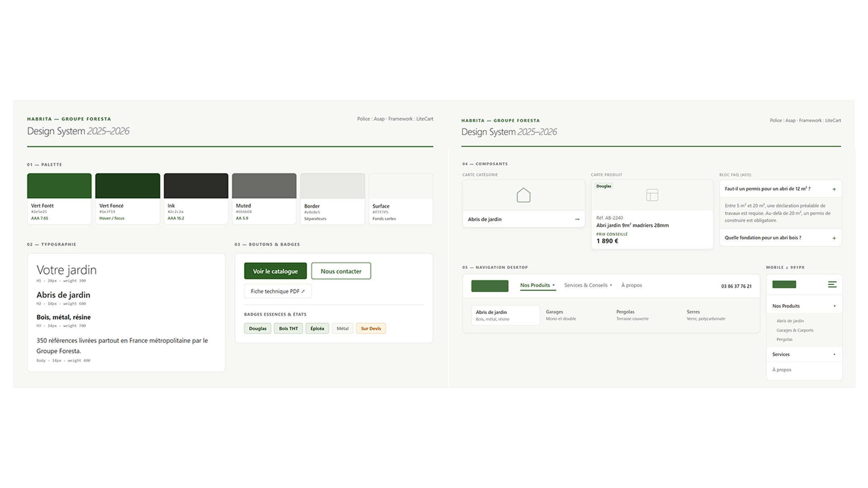Select Pergolas in the mobile submenu
The height and width of the screenshot is (488, 868).
tap(784, 339)
